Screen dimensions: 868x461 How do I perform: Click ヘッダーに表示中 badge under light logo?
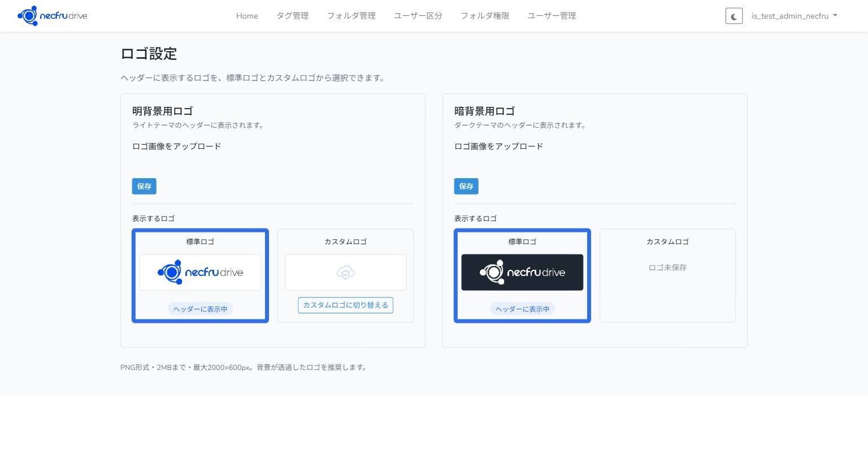point(200,309)
